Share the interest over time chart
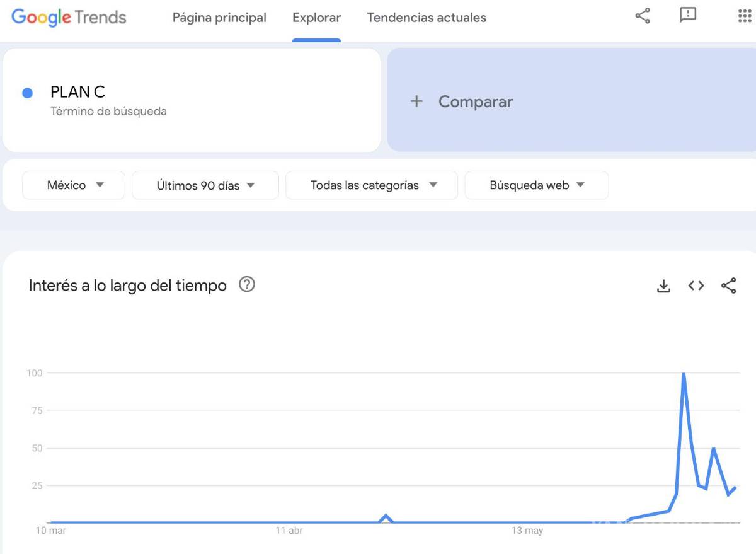This screenshot has height=554, width=756. tap(729, 286)
